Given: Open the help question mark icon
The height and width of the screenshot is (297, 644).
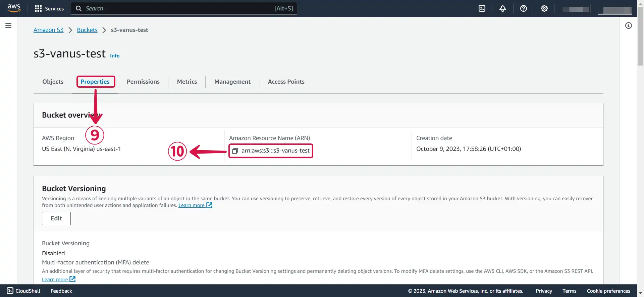Looking at the screenshot, I should [524, 8].
